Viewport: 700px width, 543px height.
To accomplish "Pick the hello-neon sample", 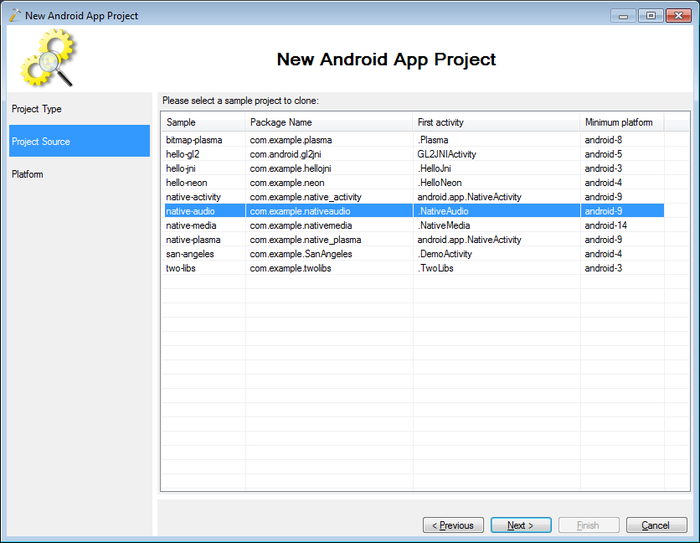I will coord(187,183).
